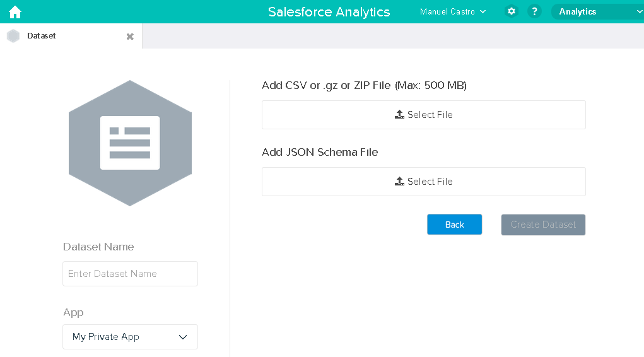Select a JSON schema file to upload
The image size is (644, 357).
click(423, 182)
